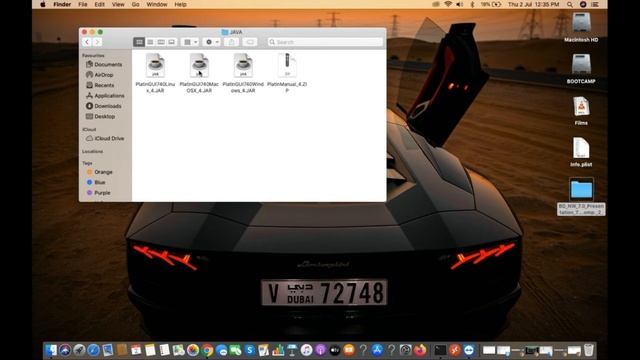Open the Edit menu

pos(99,4)
